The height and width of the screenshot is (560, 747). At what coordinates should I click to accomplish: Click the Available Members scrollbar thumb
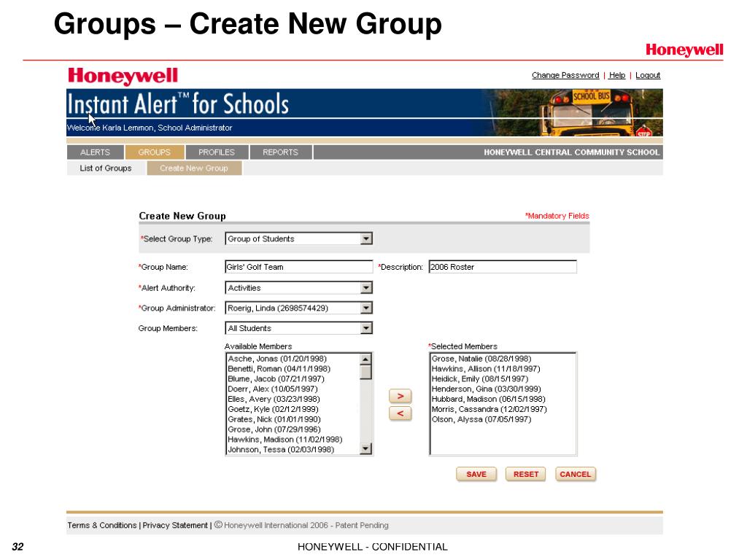pyautogui.click(x=366, y=373)
